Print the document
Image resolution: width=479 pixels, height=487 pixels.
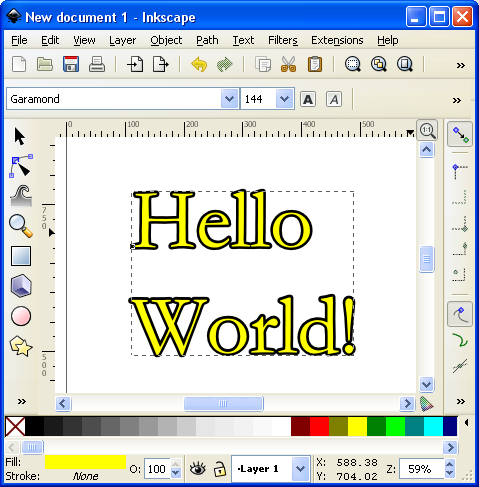pyautogui.click(x=97, y=64)
